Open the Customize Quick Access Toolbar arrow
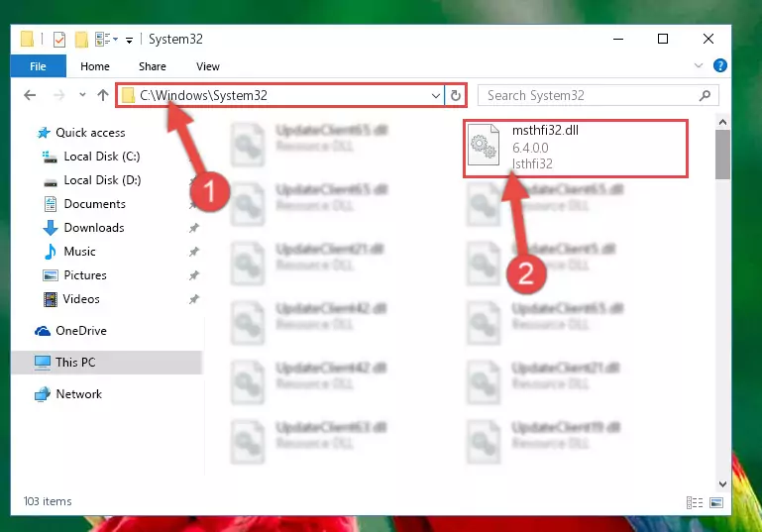The image size is (762, 532). coord(129,41)
